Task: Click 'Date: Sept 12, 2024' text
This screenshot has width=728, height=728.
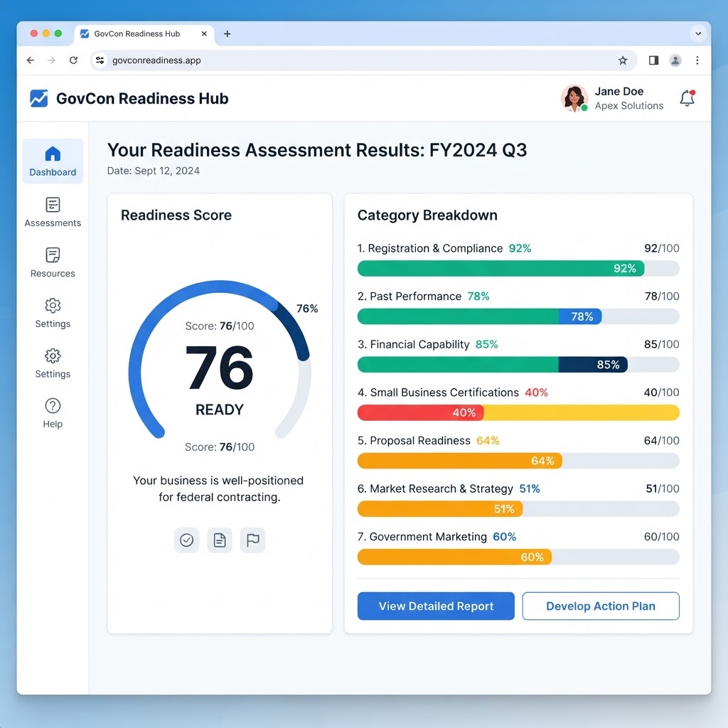Action: (154, 171)
